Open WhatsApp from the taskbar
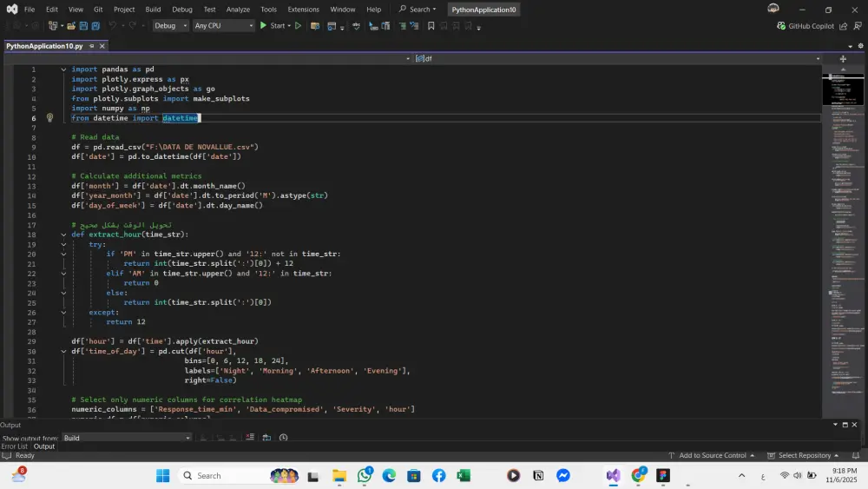Screen dimensions: 868x489 [x=365, y=476]
